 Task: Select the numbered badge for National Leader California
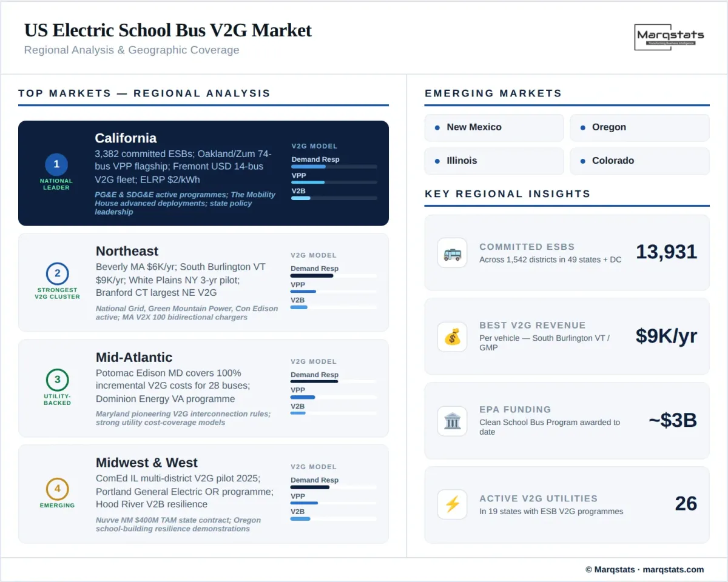(56, 164)
